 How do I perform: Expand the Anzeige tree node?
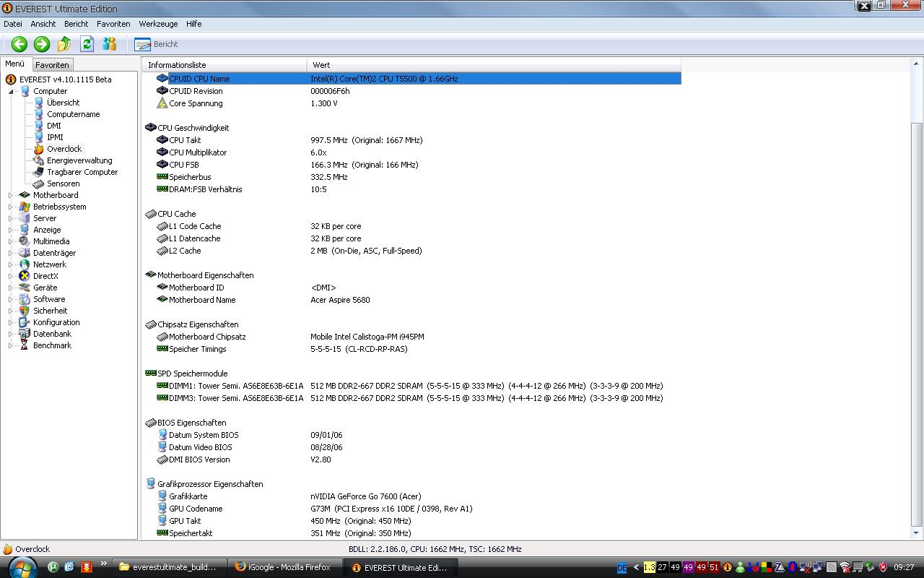11,230
